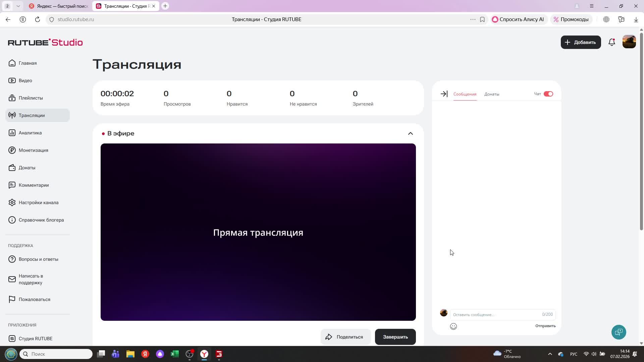Collapse the chat panel with arrow icon

[x=443, y=94]
